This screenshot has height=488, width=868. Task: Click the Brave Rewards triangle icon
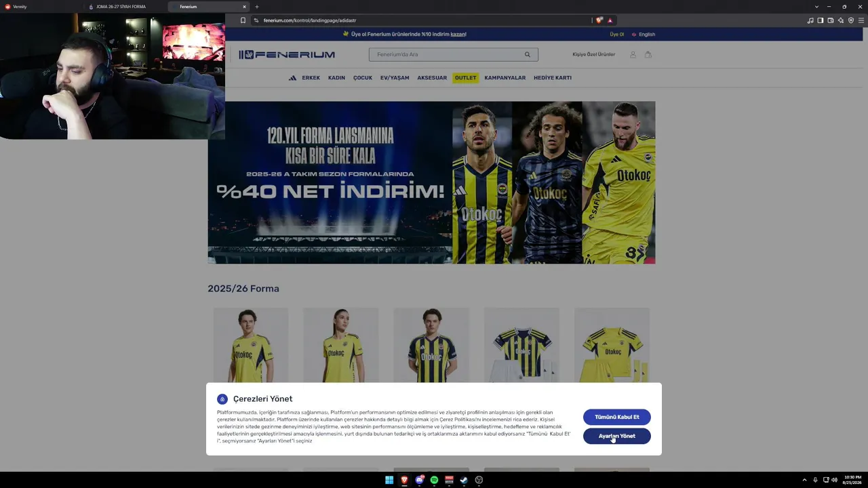pyautogui.click(x=610, y=20)
